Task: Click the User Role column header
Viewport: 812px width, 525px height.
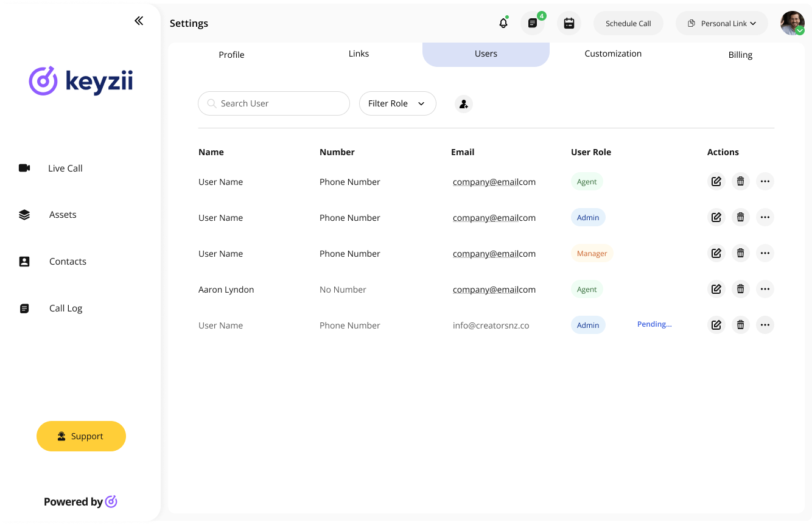Action: click(591, 152)
